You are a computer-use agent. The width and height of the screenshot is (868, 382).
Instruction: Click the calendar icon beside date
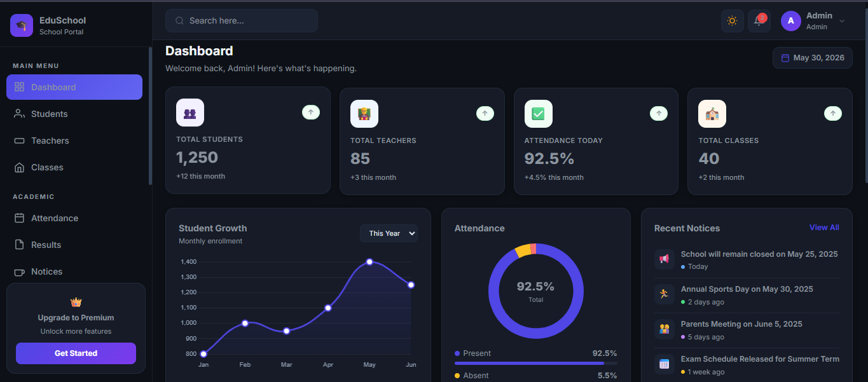785,58
